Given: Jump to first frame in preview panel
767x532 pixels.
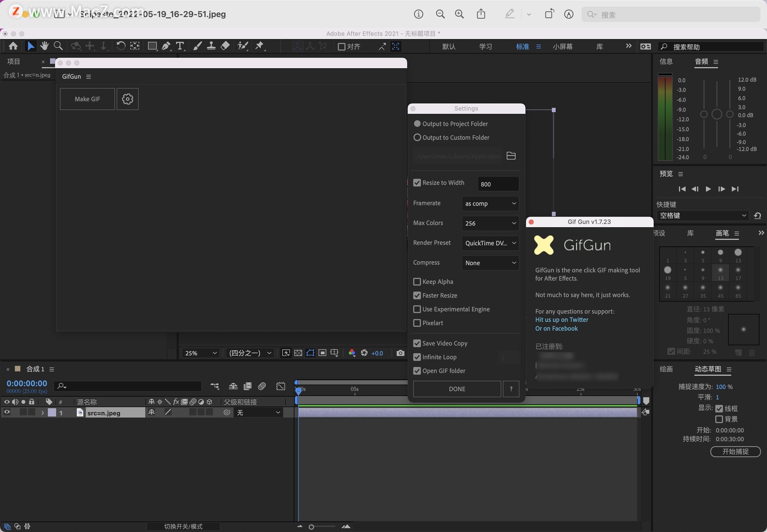Looking at the screenshot, I should pyautogui.click(x=682, y=189).
